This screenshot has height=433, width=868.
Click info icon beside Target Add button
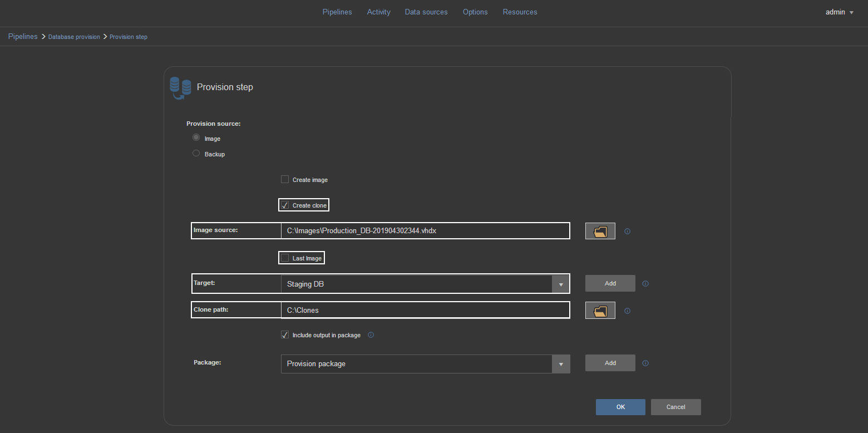coord(645,283)
